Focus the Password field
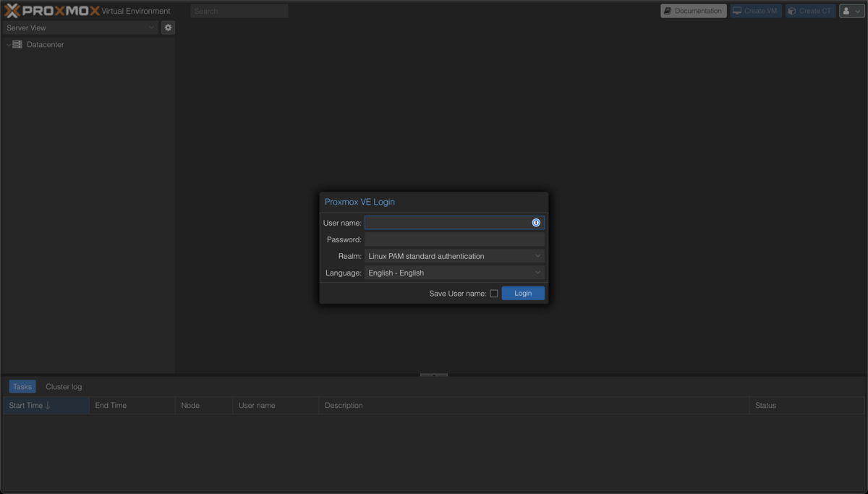 tap(454, 239)
